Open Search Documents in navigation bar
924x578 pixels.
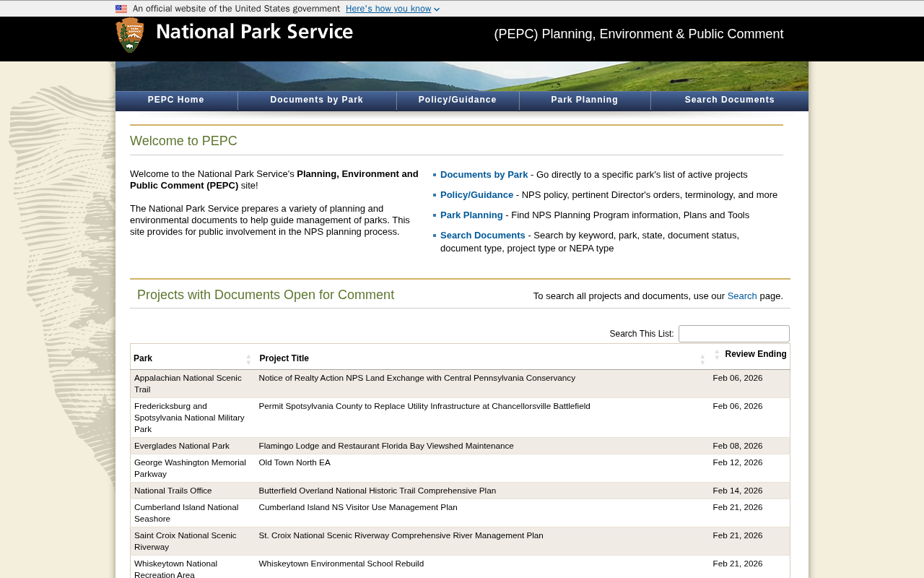coord(729,100)
